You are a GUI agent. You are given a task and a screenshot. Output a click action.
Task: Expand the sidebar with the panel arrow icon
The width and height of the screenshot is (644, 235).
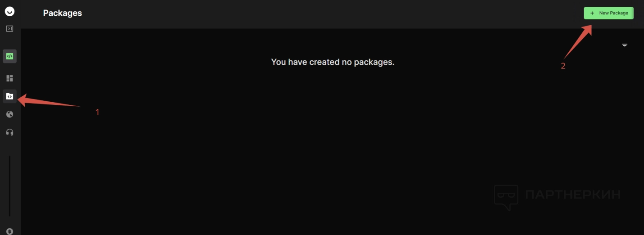(x=9, y=29)
